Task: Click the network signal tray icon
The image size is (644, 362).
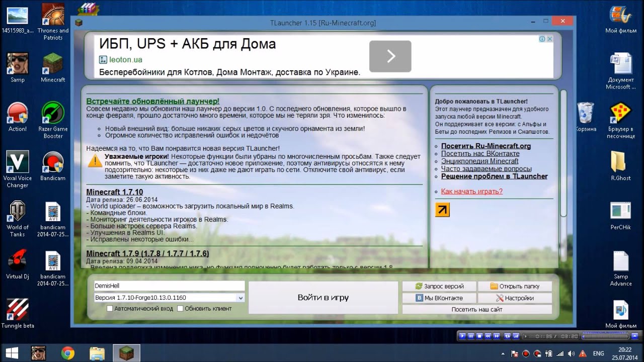Action: click(x=560, y=354)
